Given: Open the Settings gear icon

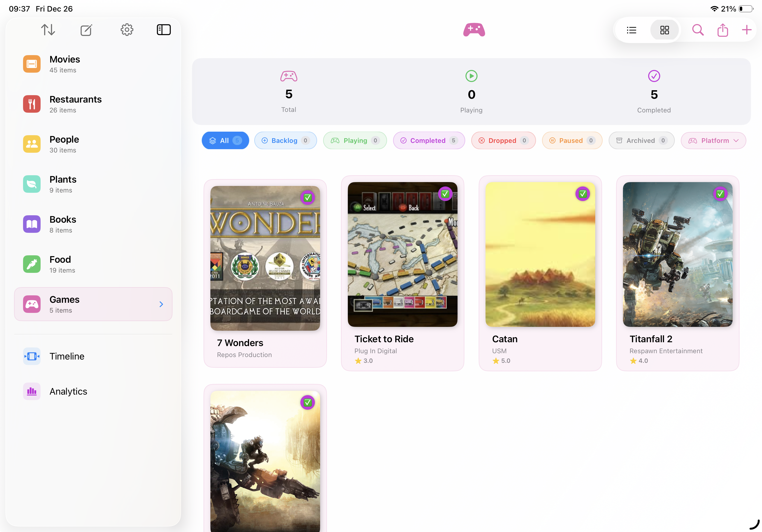Looking at the screenshot, I should [x=127, y=30].
